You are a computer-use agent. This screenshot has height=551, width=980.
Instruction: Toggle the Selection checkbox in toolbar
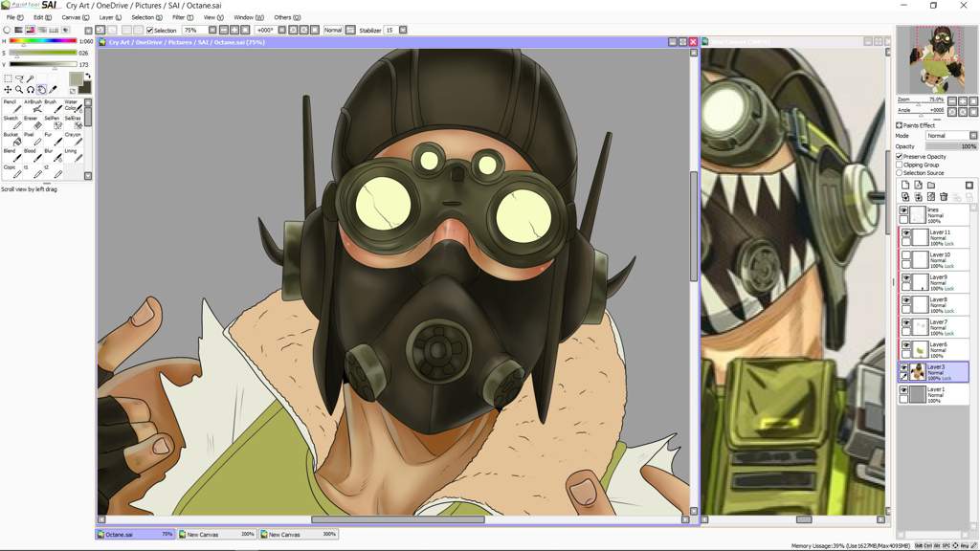pyautogui.click(x=149, y=30)
